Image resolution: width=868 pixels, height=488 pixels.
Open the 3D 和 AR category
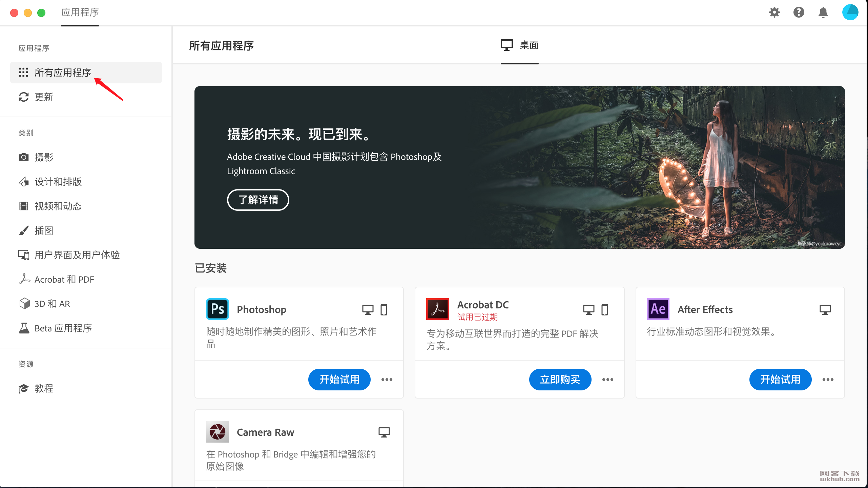pos(86,304)
